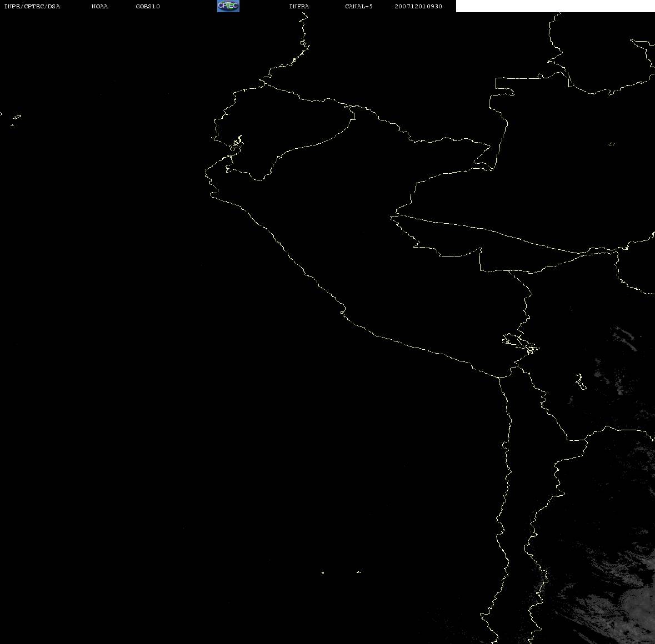Click the Lake Titicaca outline on the map

click(x=520, y=342)
